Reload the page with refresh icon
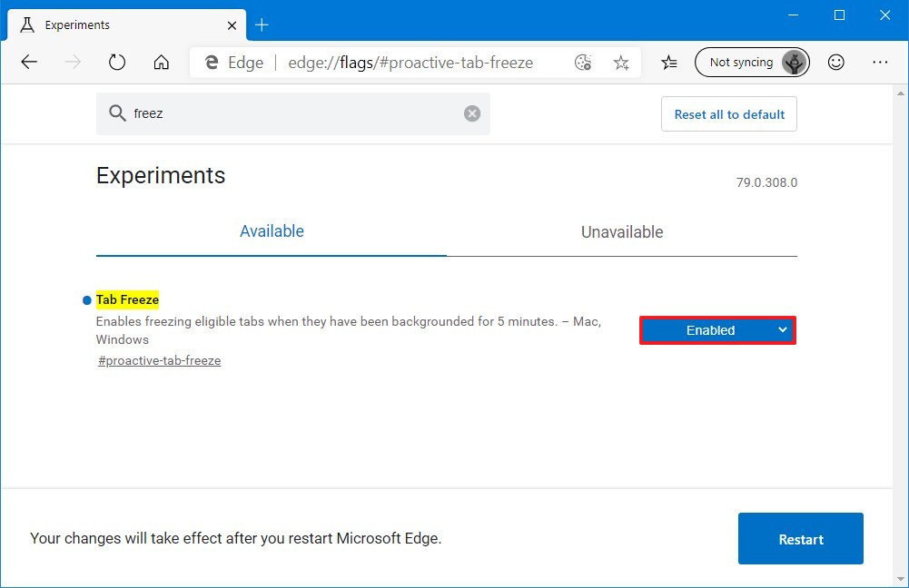This screenshot has height=588, width=909. (x=117, y=62)
